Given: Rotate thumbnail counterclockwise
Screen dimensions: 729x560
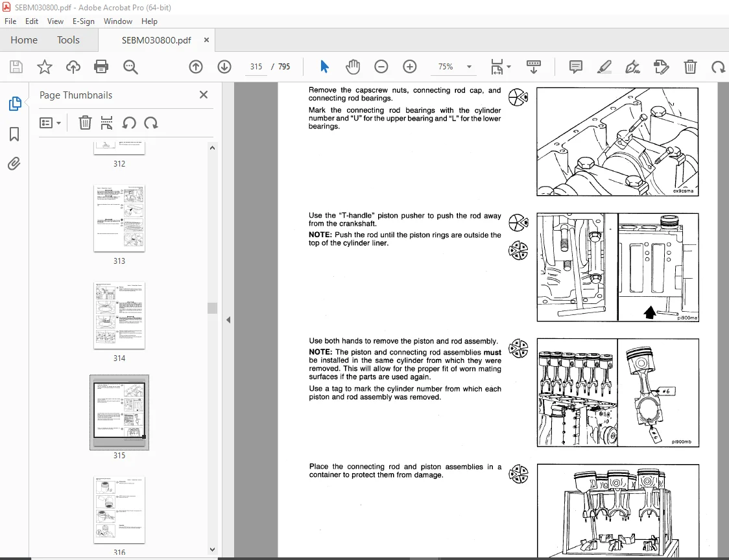Looking at the screenshot, I should click(x=129, y=122).
